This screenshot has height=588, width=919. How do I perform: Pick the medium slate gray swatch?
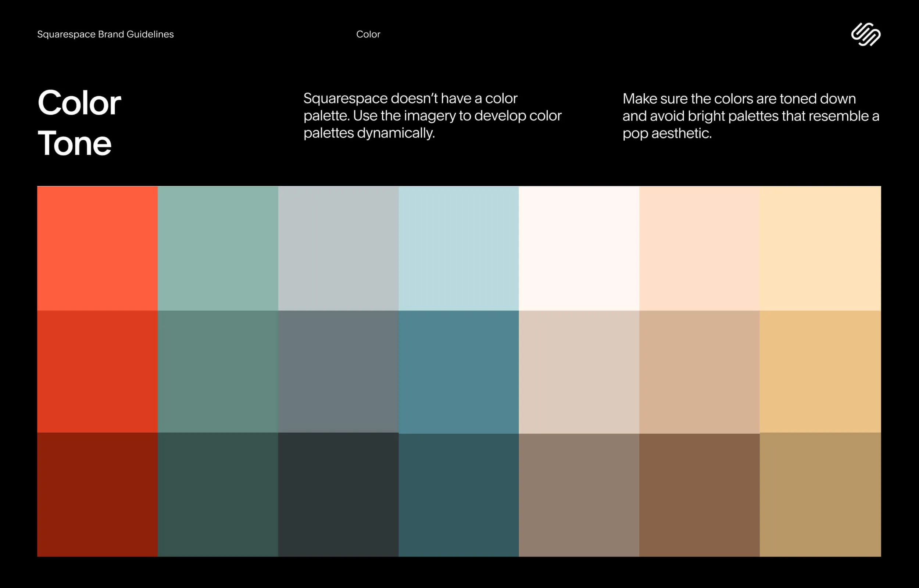[x=338, y=372]
